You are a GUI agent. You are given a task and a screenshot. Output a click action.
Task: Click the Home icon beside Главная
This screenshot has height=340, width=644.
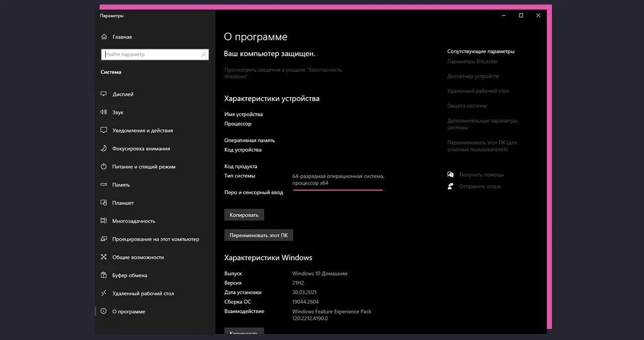pyautogui.click(x=104, y=37)
